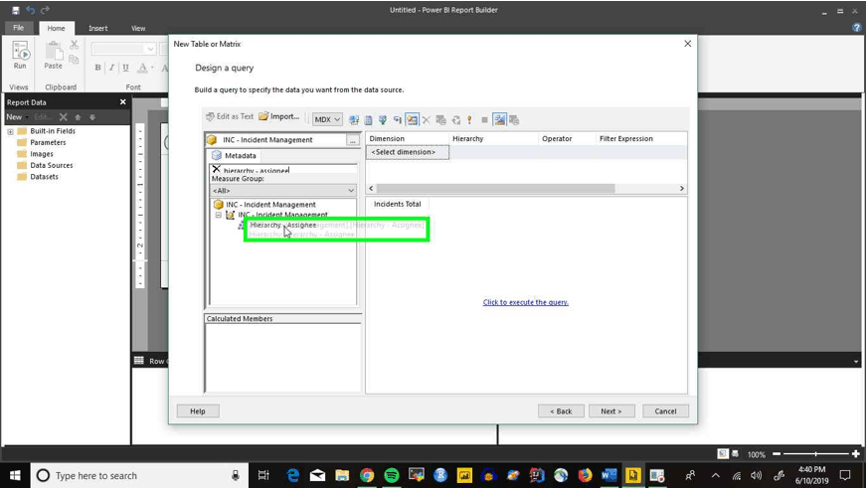The image size is (868, 489).
Task: Click the move up arrow in Report Data
Action: point(78,116)
